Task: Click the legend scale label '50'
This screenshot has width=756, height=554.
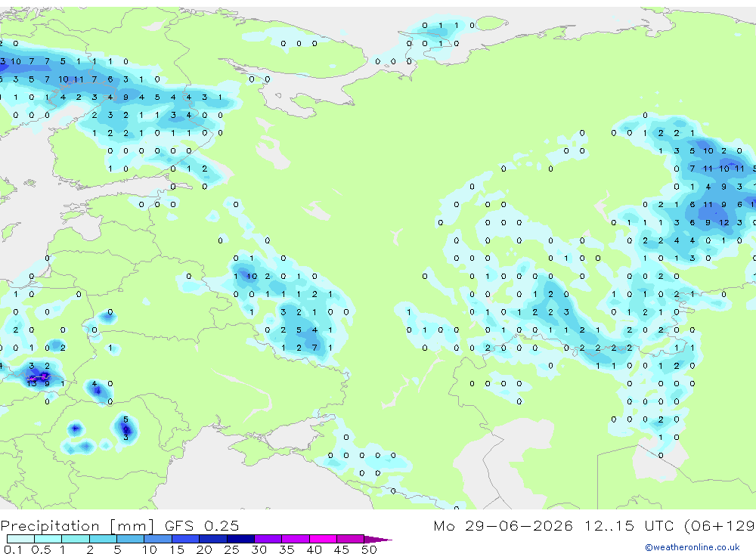Action: click(369, 549)
